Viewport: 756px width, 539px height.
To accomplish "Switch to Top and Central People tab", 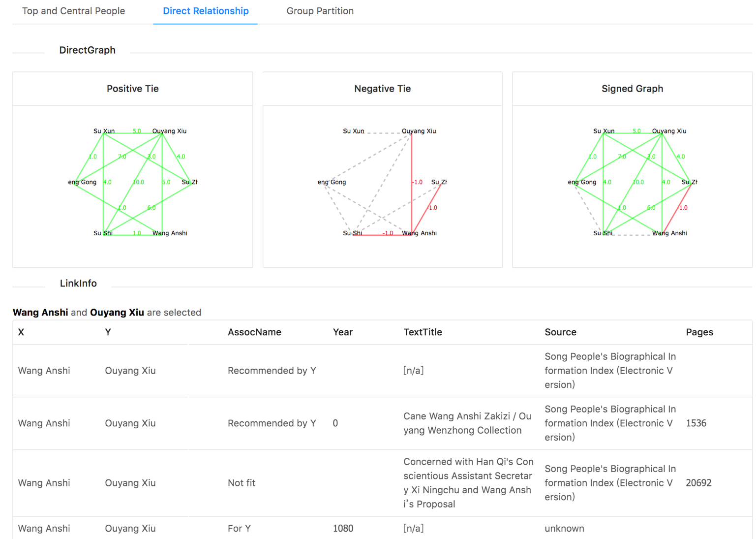I will [73, 11].
